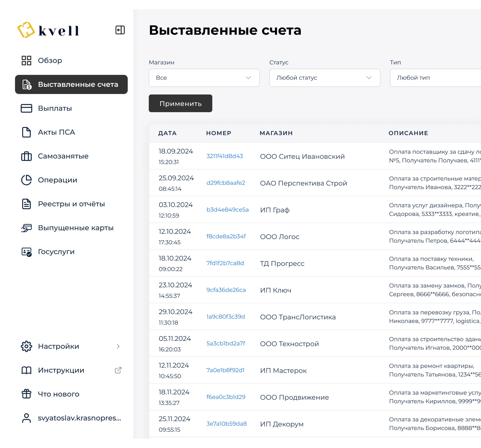This screenshot has width=481, height=448.
Task: Collapse the sidebar panel icon
Action: pos(120,30)
